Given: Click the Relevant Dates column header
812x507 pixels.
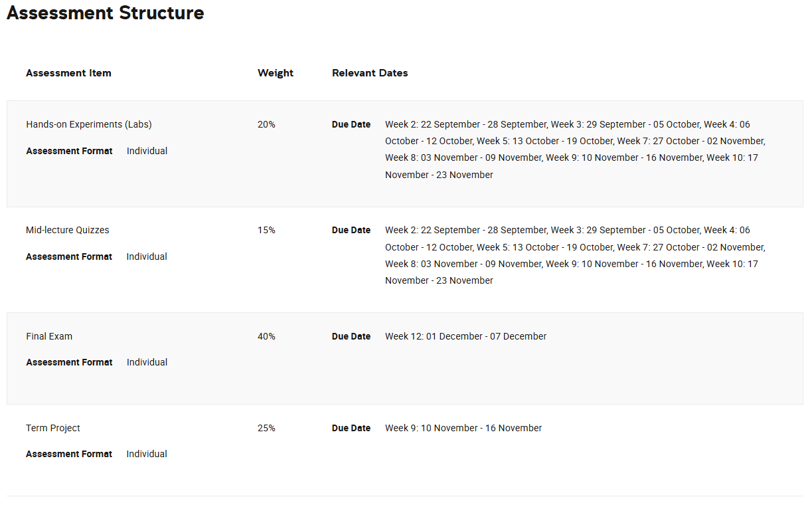Looking at the screenshot, I should coord(370,73).
